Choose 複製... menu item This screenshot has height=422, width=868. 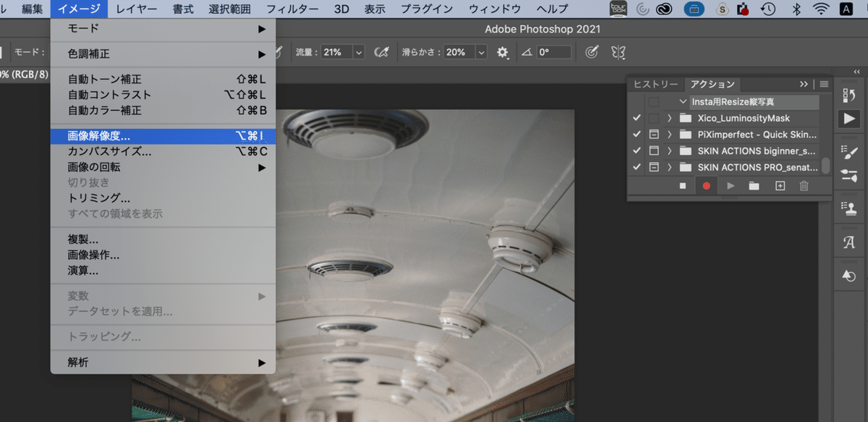click(163, 239)
